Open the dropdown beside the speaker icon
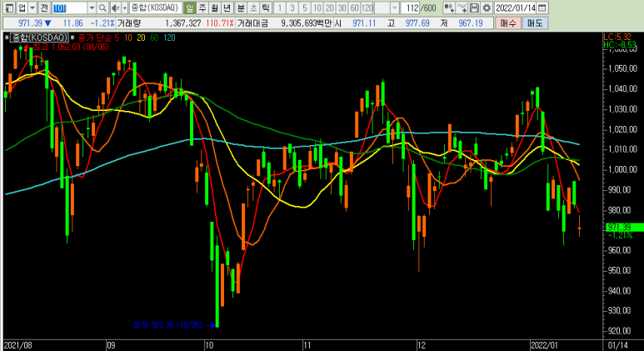Screen dimensions: 644x351 coord(124,8)
